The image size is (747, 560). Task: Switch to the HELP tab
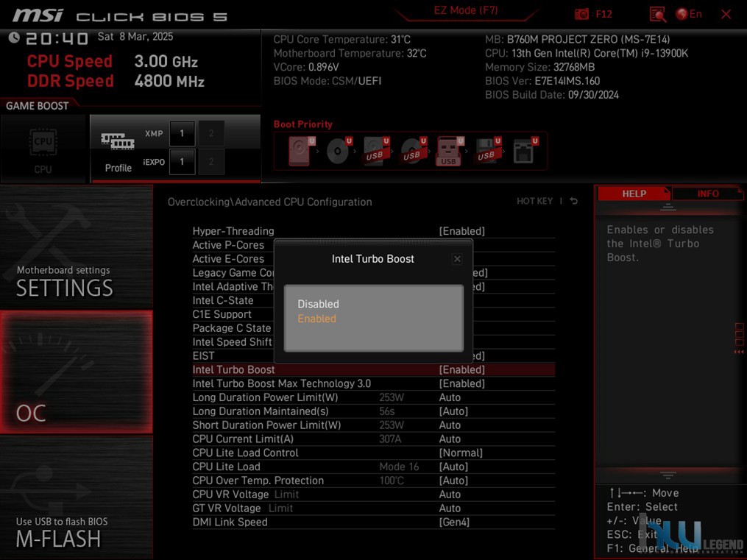coord(634,194)
